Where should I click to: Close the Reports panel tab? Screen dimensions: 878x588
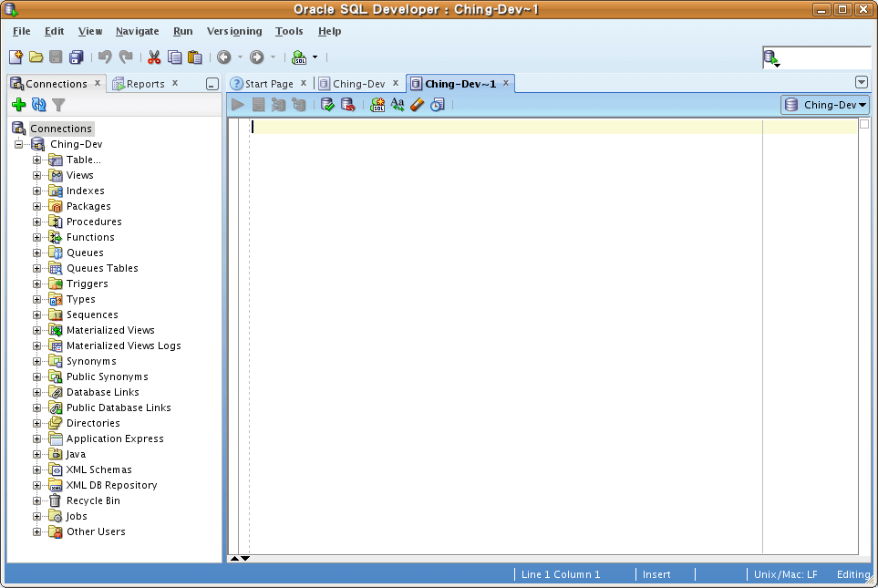[175, 83]
